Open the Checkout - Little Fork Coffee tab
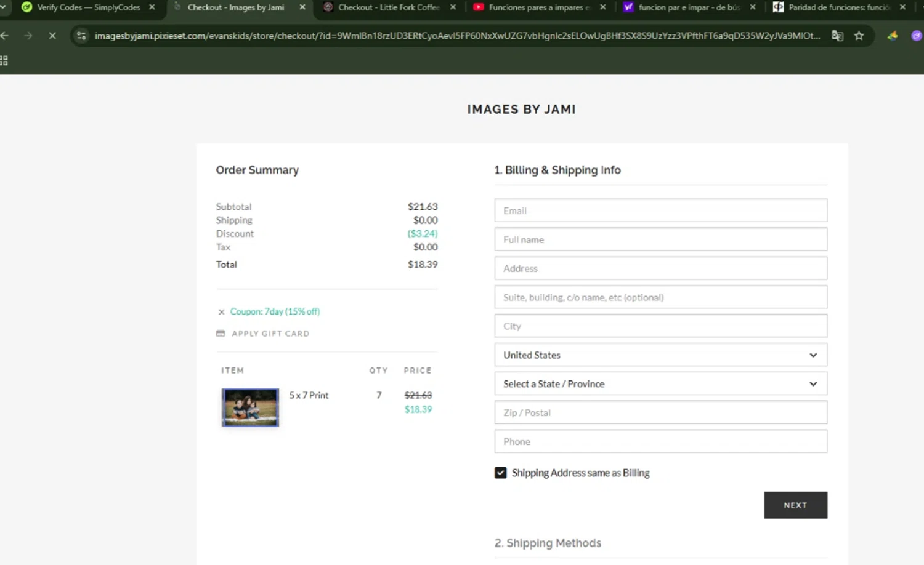 pyautogui.click(x=389, y=7)
